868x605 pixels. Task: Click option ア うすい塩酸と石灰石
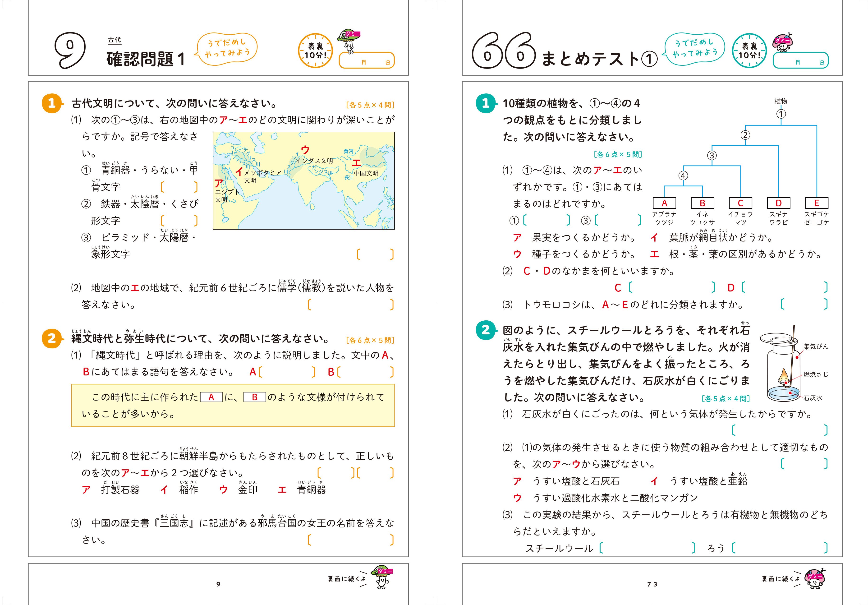pos(566,481)
